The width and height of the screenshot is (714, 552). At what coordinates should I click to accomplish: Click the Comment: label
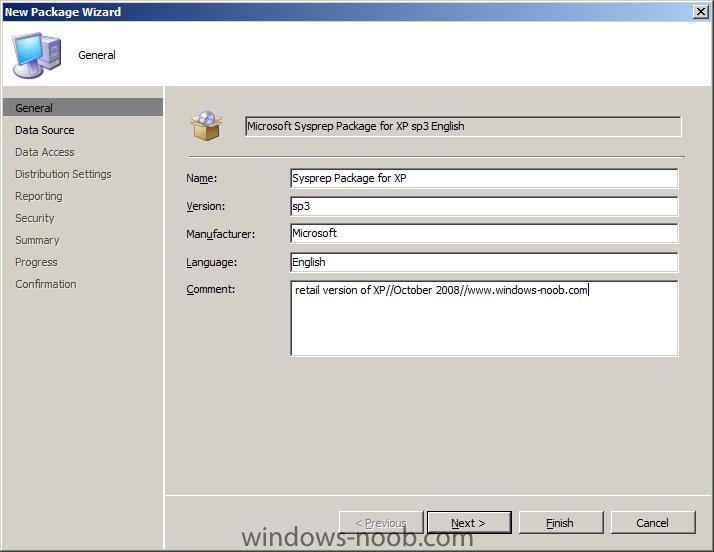point(211,289)
